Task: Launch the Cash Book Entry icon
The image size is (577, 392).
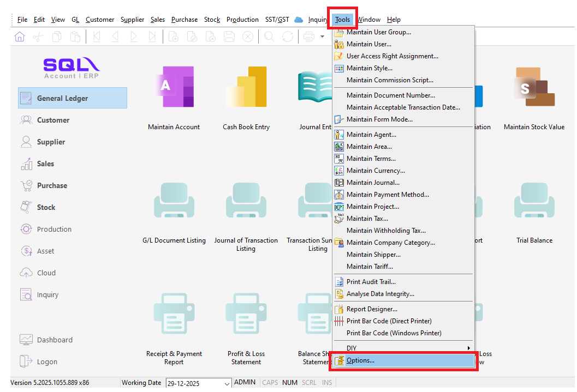Action: (x=246, y=87)
